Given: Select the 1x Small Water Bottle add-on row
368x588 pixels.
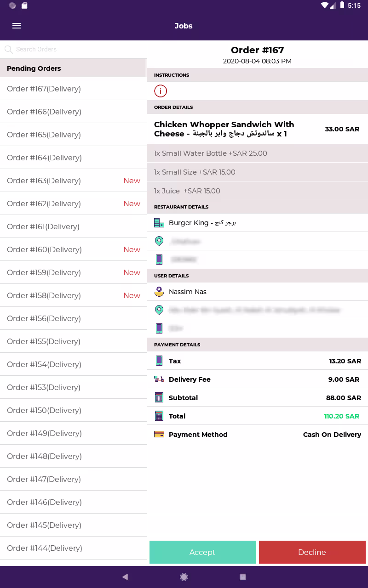Looking at the screenshot, I should 258,153.
